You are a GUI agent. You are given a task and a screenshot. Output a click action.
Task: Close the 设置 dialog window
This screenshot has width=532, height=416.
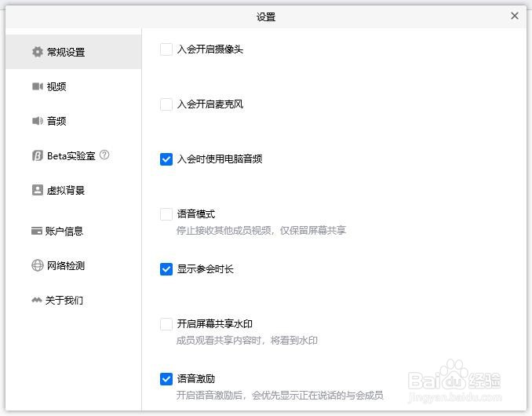(x=515, y=16)
